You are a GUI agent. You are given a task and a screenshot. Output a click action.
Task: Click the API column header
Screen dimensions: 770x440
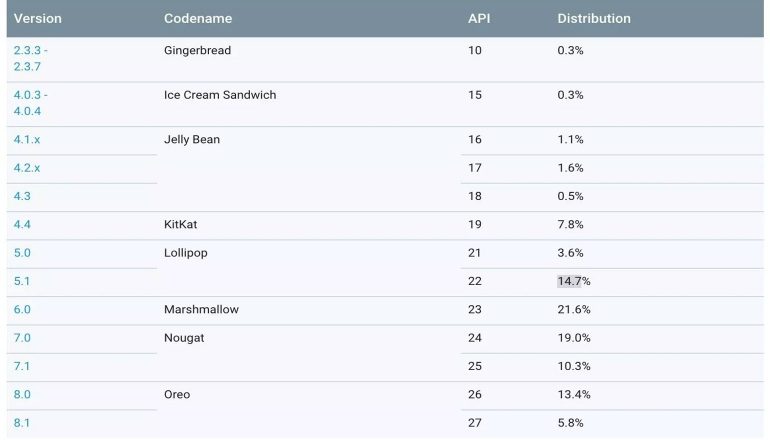(x=479, y=19)
